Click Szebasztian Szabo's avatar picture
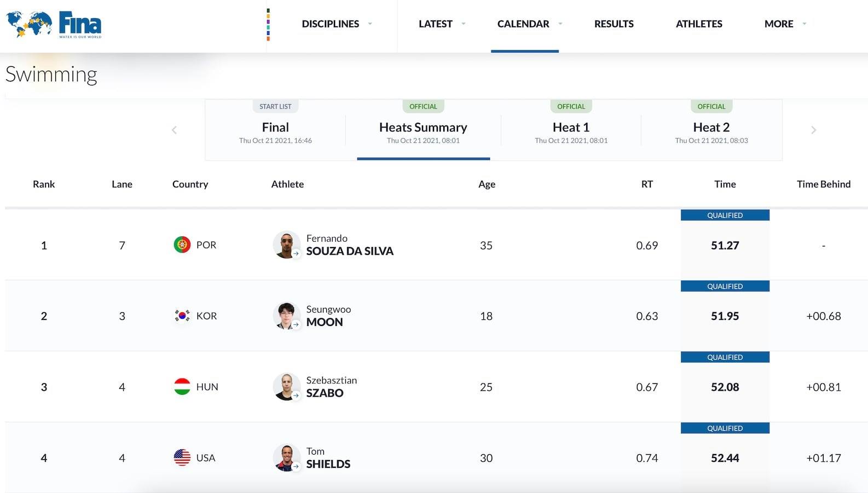 pyautogui.click(x=286, y=387)
